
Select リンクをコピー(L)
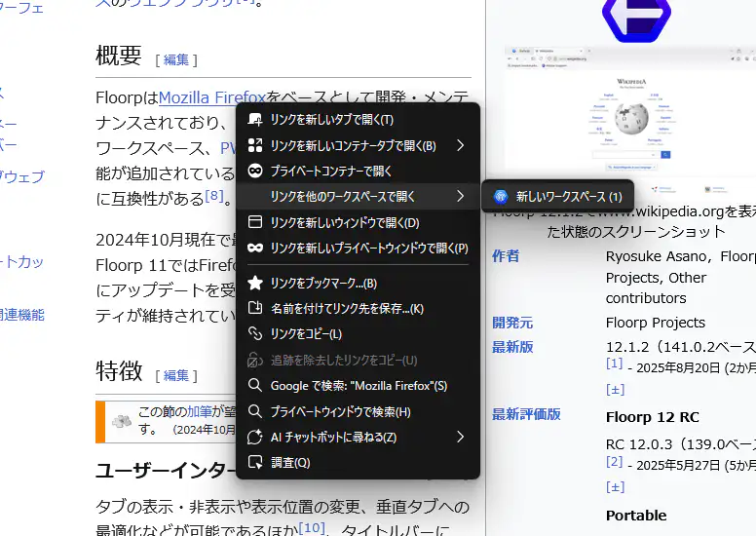pyautogui.click(x=358, y=334)
